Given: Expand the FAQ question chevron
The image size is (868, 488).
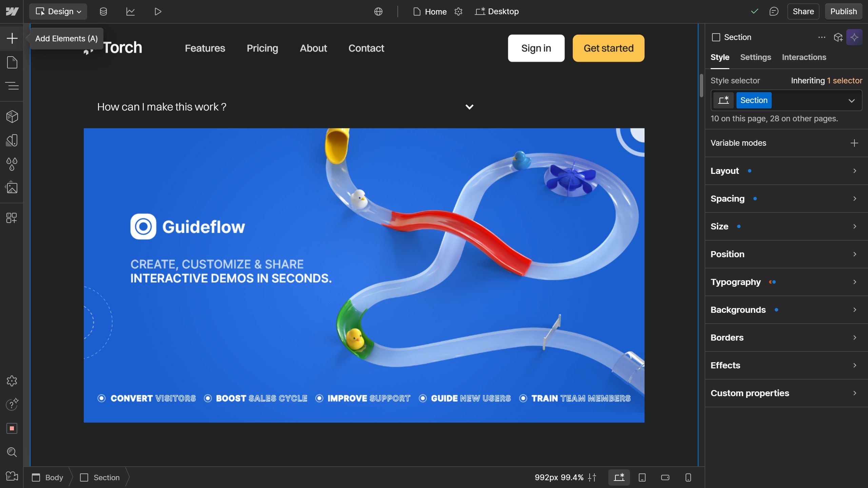Looking at the screenshot, I should [469, 107].
